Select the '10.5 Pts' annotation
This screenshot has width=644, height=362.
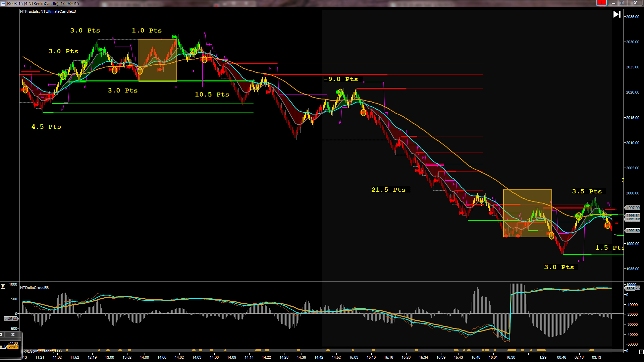[x=212, y=95]
